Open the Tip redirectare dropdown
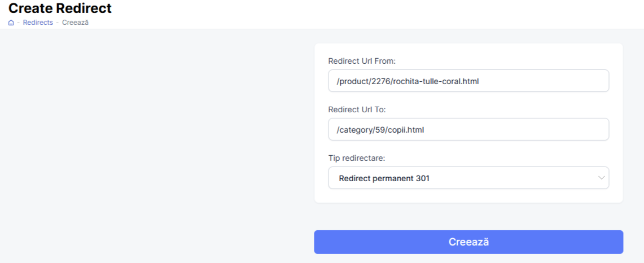The width and height of the screenshot is (644, 263). click(x=468, y=178)
